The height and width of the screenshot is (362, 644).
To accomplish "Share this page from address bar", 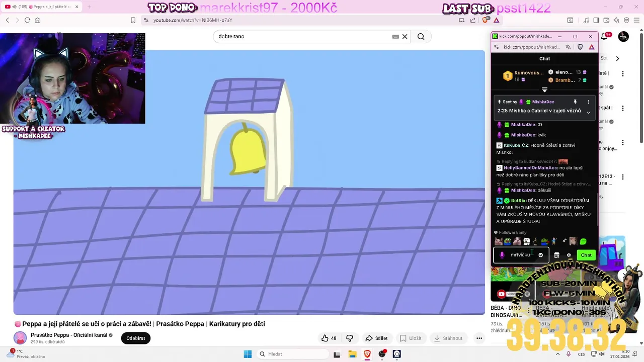I will 473,20.
